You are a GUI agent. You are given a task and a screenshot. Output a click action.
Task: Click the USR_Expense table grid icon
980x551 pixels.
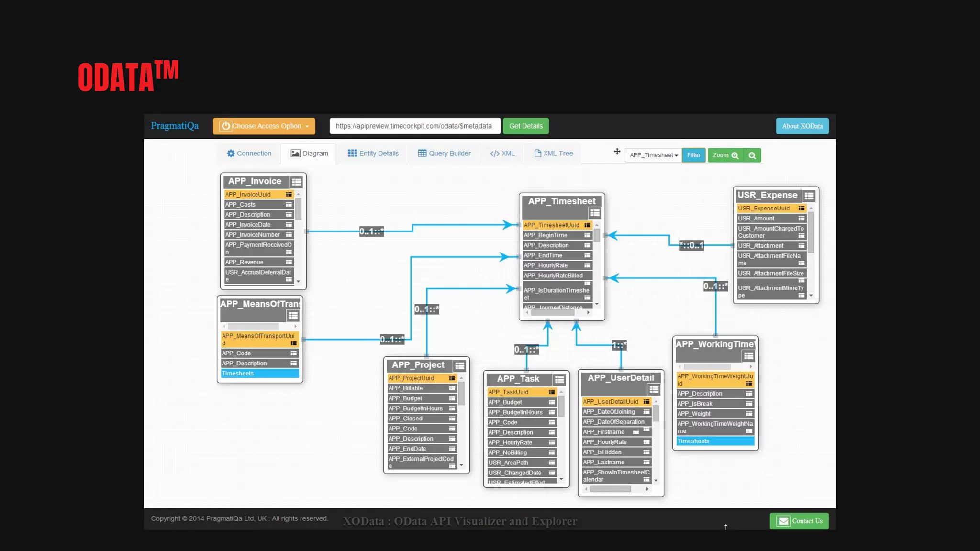(809, 196)
